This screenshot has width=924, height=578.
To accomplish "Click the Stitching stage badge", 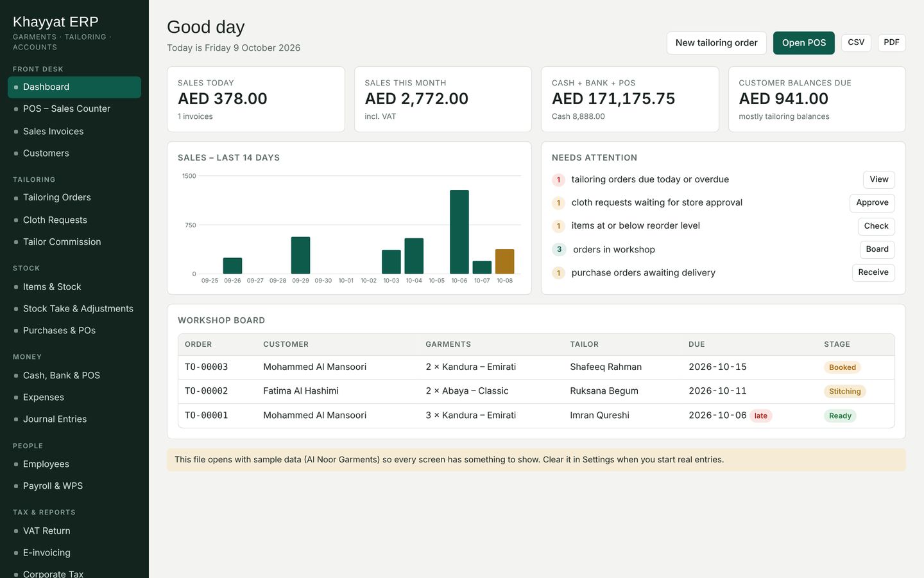I will click(x=844, y=391).
